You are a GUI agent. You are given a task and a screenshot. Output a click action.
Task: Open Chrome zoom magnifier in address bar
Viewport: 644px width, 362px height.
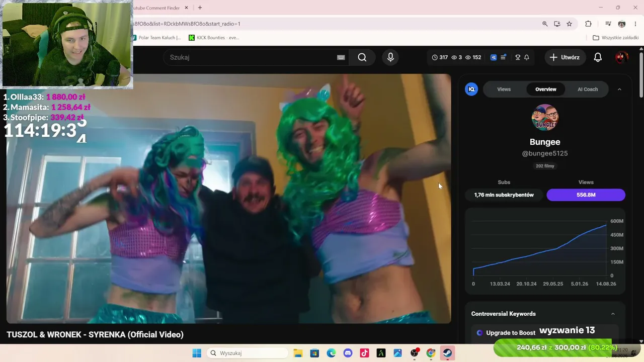pyautogui.click(x=545, y=24)
